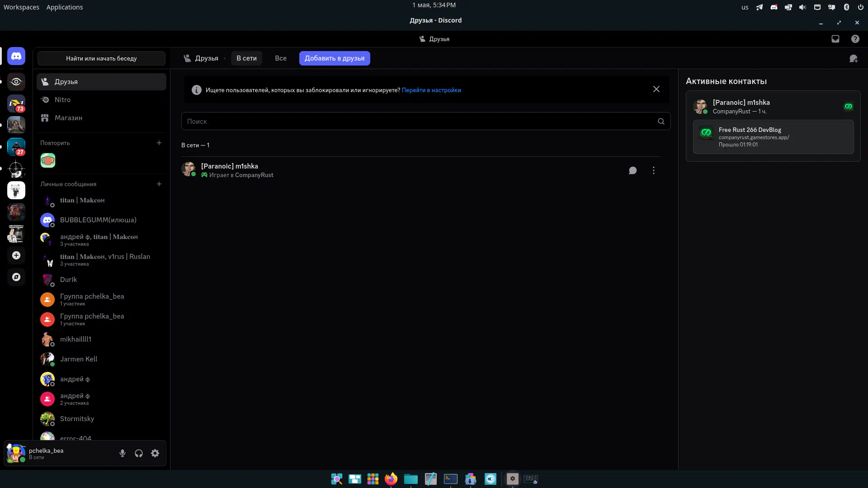Switch to the В сети tab

(x=246, y=58)
